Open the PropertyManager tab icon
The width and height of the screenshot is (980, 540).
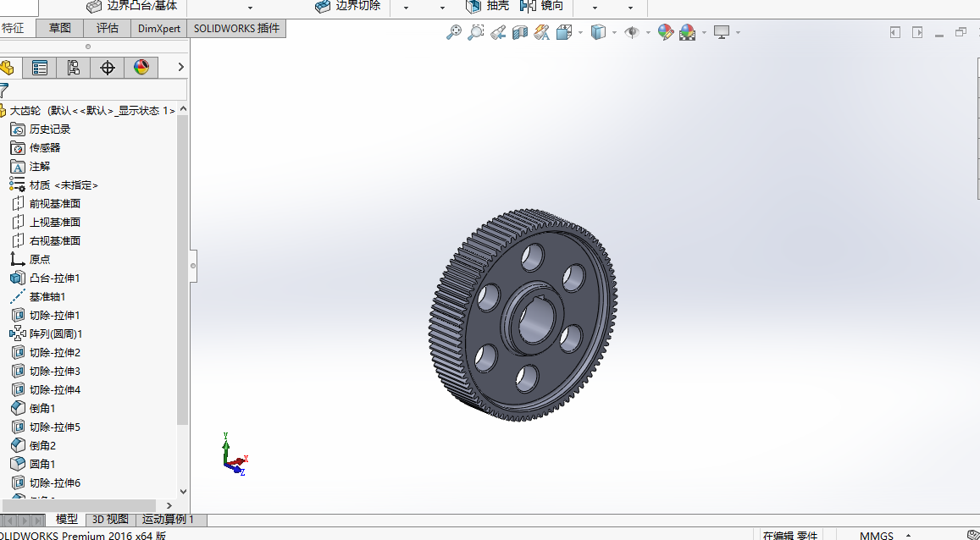39,68
